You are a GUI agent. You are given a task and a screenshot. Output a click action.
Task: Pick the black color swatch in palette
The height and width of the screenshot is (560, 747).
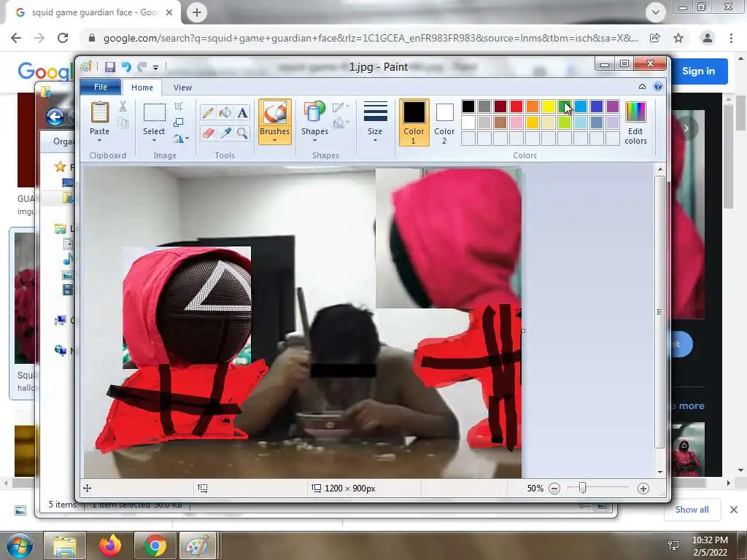tap(468, 106)
